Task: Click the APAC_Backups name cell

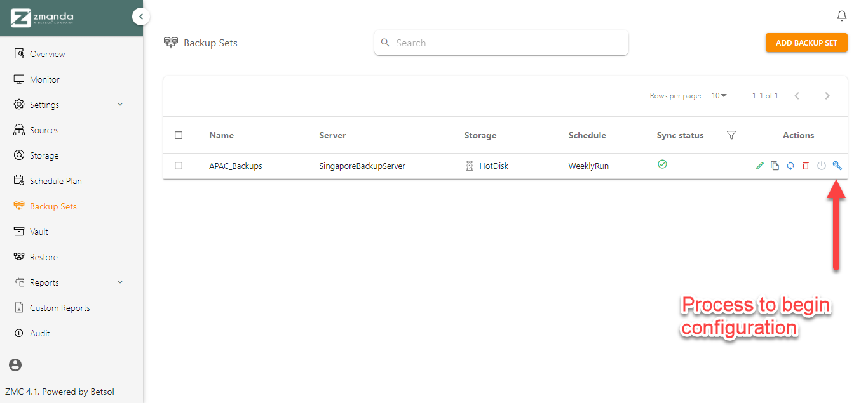Action: pos(236,166)
